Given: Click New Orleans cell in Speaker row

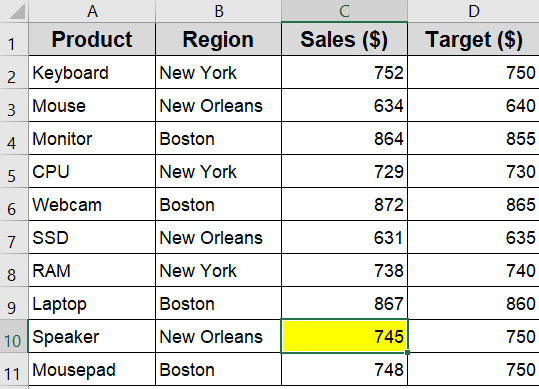Looking at the screenshot, I should click(218, 336).
